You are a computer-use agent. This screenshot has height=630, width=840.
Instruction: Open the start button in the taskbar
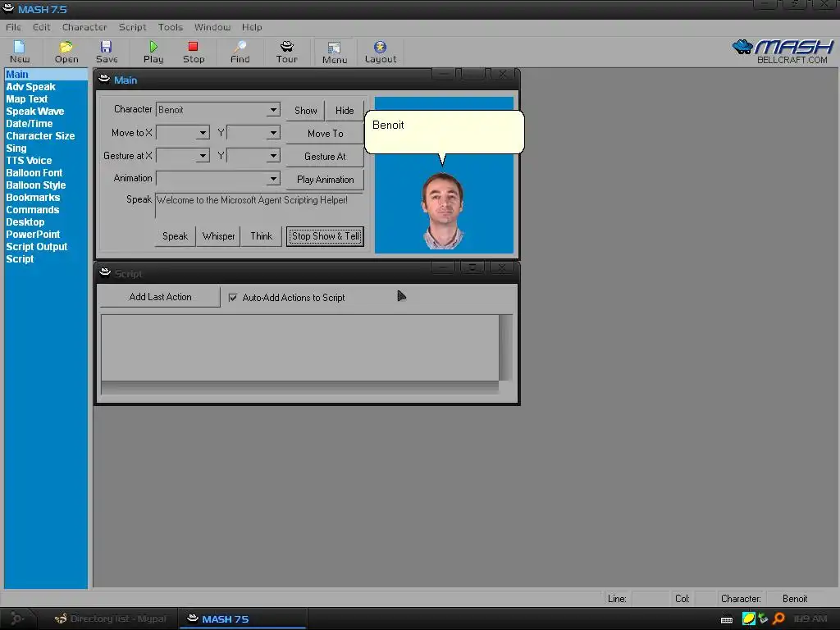[x=17, y=619]
